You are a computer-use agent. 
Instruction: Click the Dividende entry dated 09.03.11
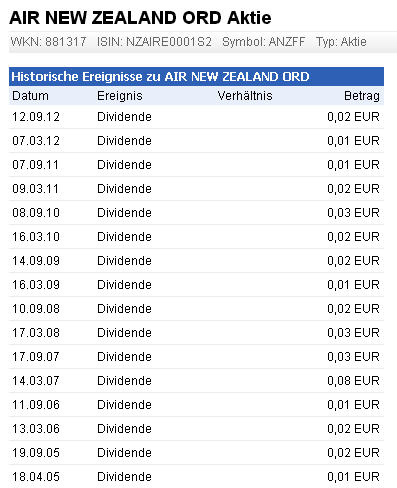pos(124,189)
